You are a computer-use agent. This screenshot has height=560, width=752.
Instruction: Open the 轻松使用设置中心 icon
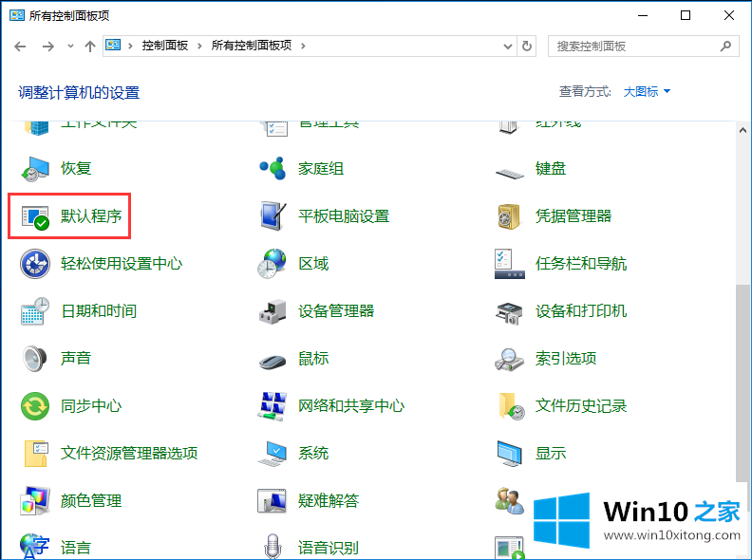pyautogui.click(x=35, y=264)
